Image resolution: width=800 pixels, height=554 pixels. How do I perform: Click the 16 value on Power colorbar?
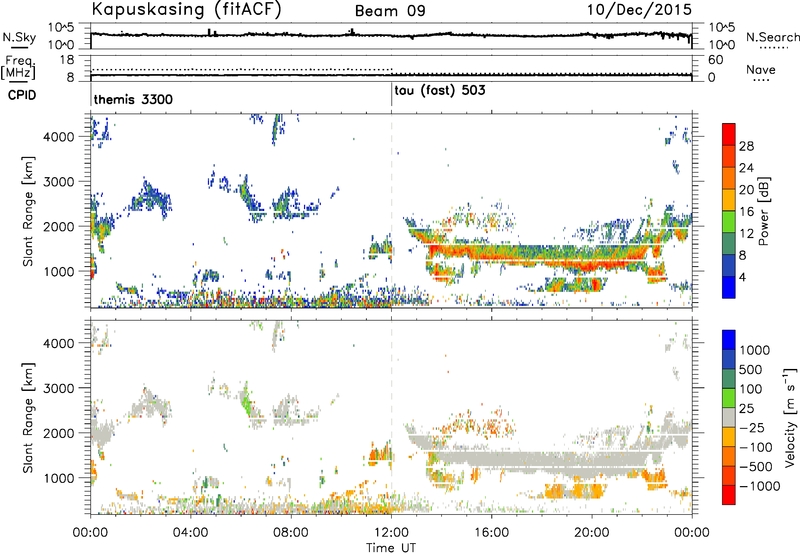746,212
